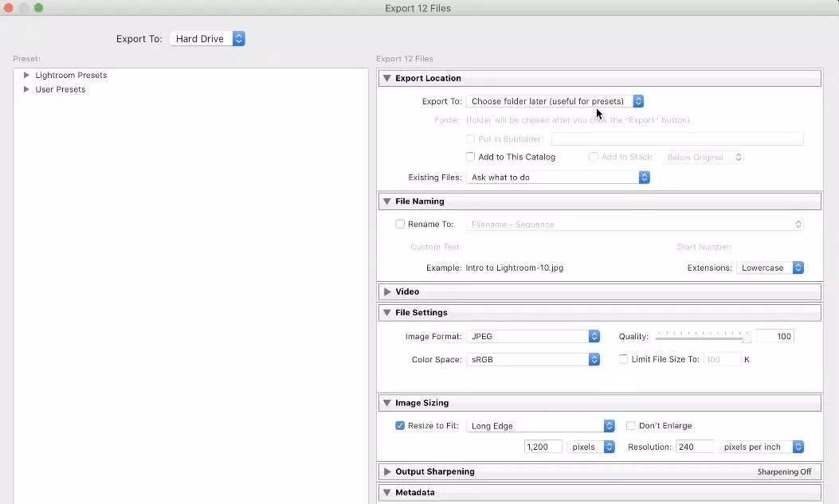Open the Color Space sRGB dropdown

pyautogui.click(x=533, y=360)
